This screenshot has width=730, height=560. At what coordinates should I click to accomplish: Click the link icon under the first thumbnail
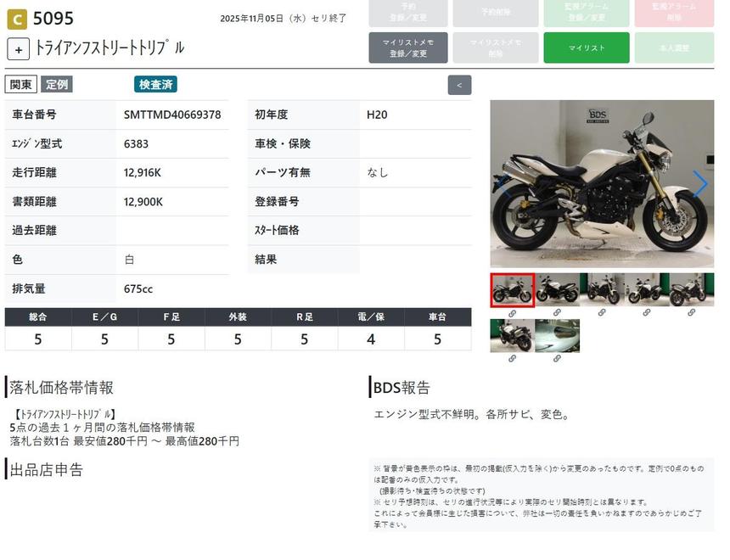(x=512, y=313)
